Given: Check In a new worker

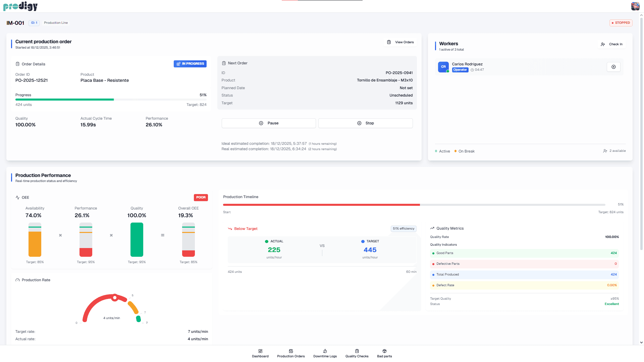Looking at the screenshot, I should click(612, 44).
